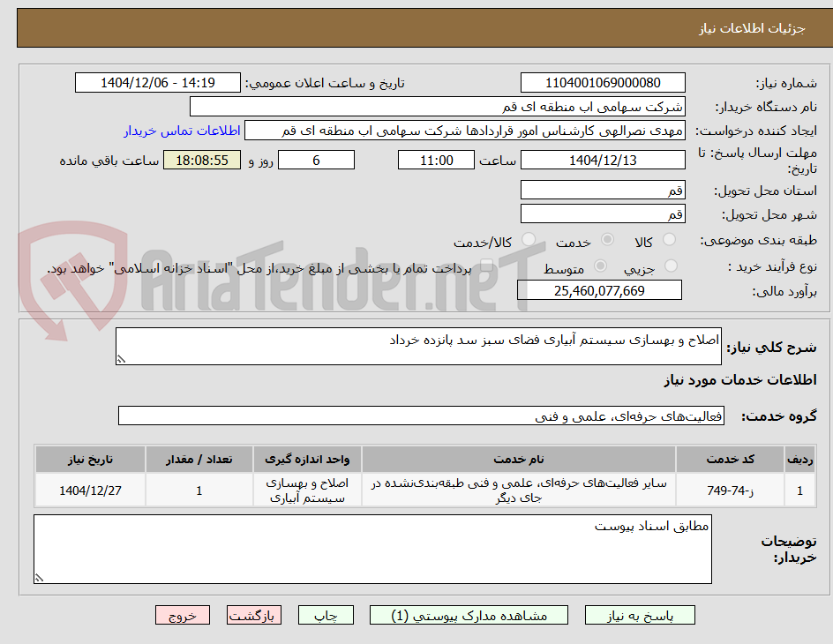Select the کالا radio button

[670, 240]
